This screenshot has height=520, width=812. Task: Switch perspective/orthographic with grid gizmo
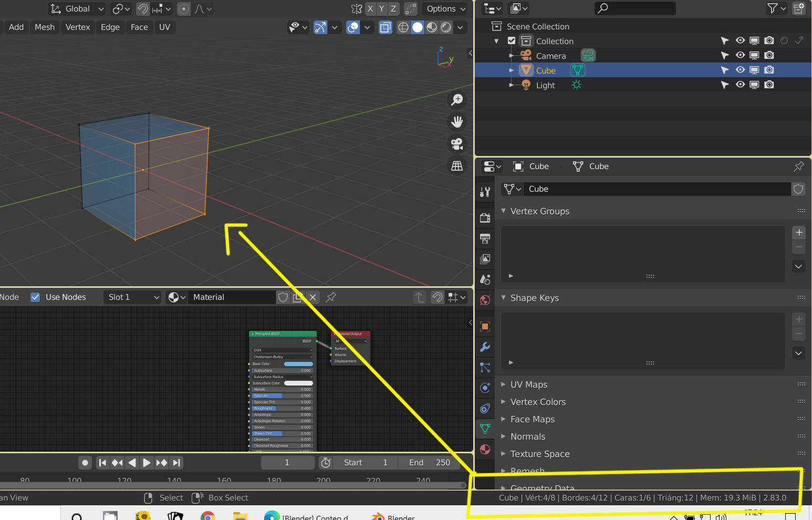point(457,165)
